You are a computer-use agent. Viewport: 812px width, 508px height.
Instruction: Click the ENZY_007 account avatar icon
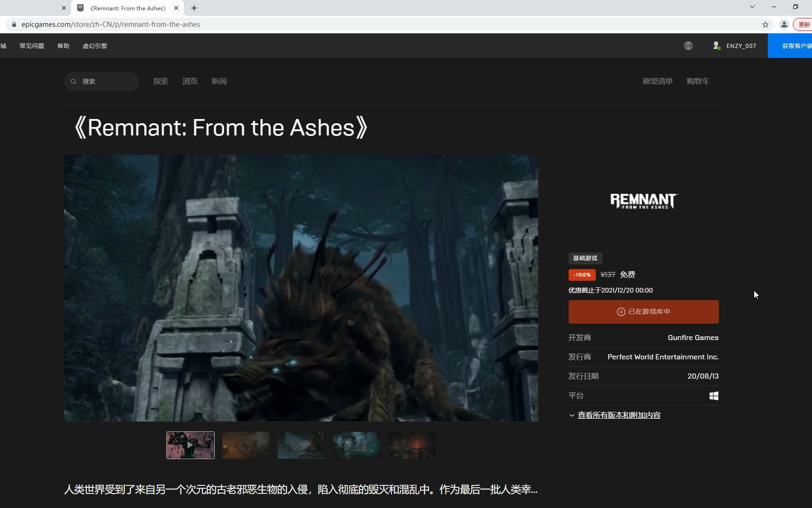(716, 46)
